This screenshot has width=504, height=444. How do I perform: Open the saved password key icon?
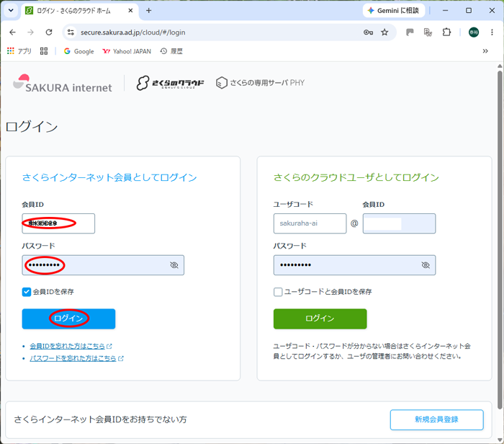click(368, 32)
